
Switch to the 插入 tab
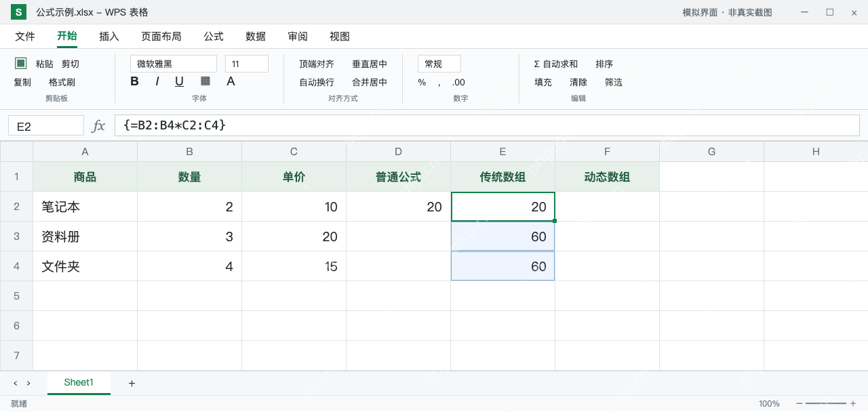[x=109, y=37]
